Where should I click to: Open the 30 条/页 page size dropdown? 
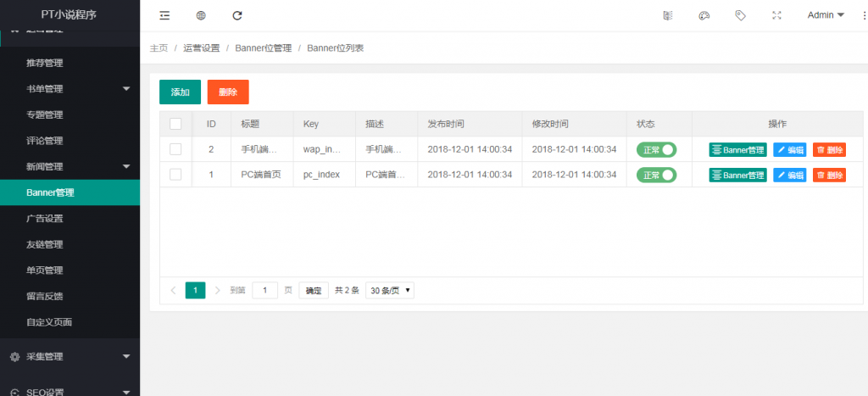pyautogui.click(x=390, y=290)
